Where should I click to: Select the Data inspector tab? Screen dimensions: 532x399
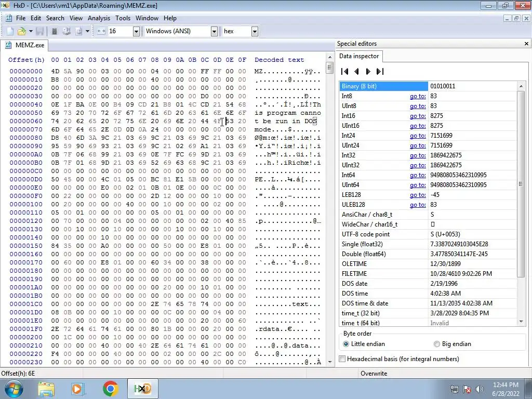pyautogui.click(x=359, y=56)
